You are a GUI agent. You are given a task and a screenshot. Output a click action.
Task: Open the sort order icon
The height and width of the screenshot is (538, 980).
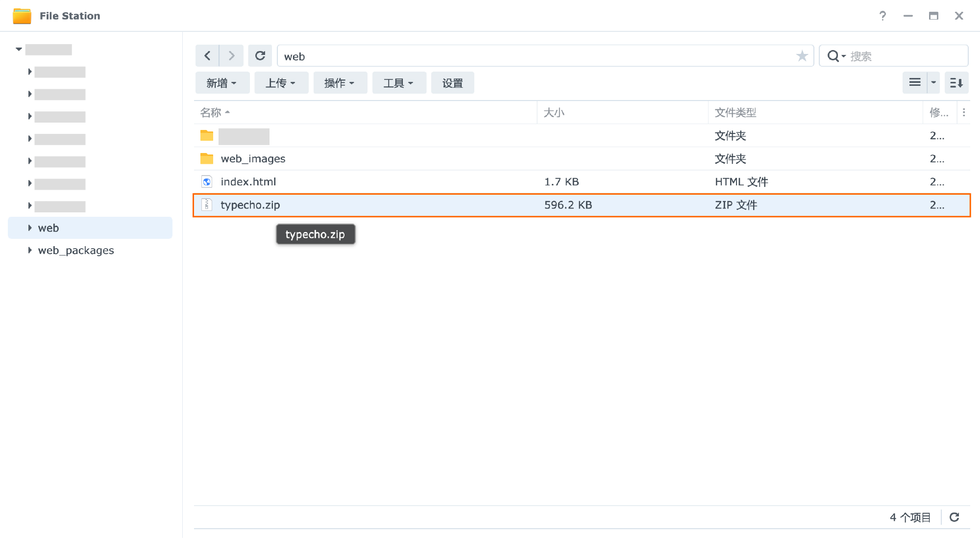pos(956,82)
